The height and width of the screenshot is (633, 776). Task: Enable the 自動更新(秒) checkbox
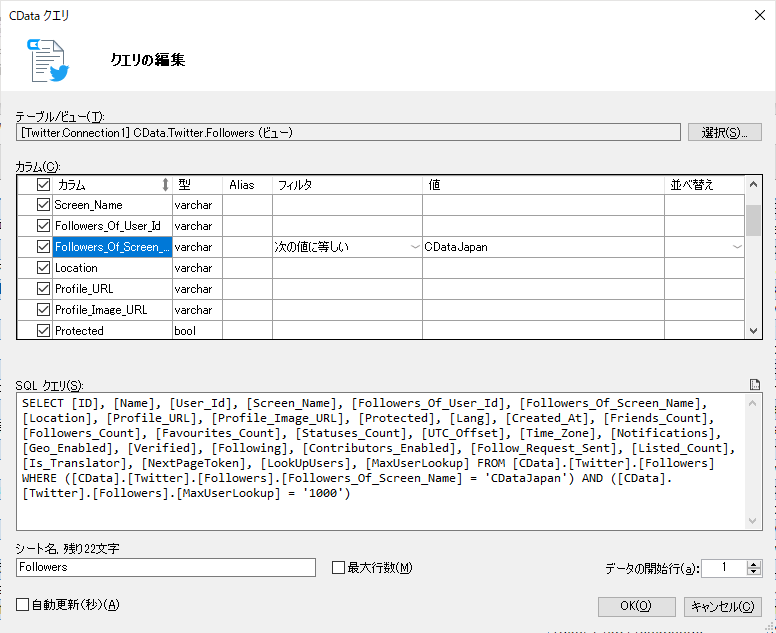22,604
